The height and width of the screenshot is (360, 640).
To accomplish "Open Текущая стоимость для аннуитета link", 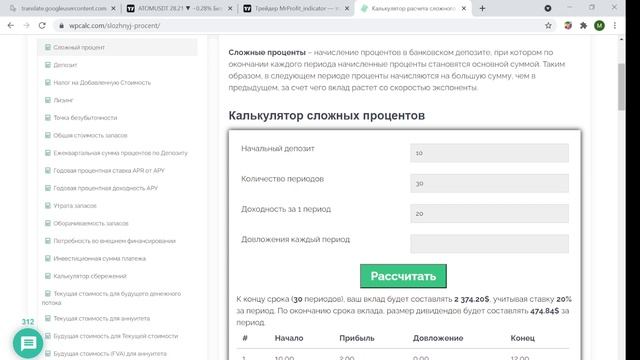I will pos(102,318).
